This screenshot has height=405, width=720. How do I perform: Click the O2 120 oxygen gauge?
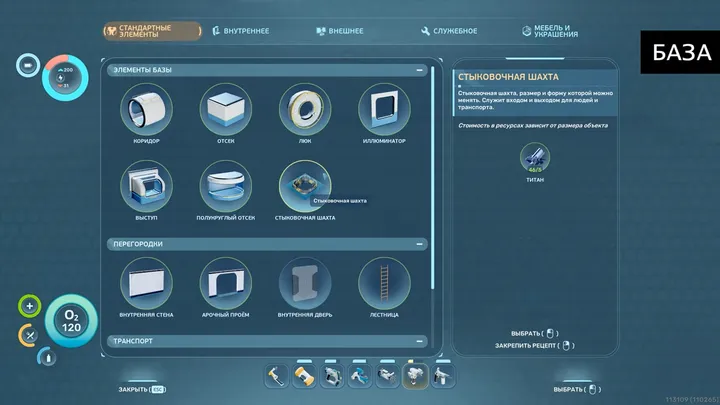pyautogui.click(x=71, y=321)
